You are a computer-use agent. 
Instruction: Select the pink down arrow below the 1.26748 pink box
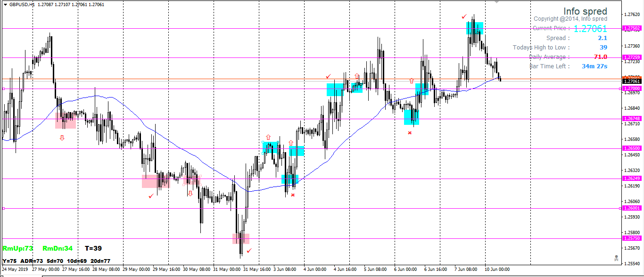pyautogui.click(x=62, y=138)
